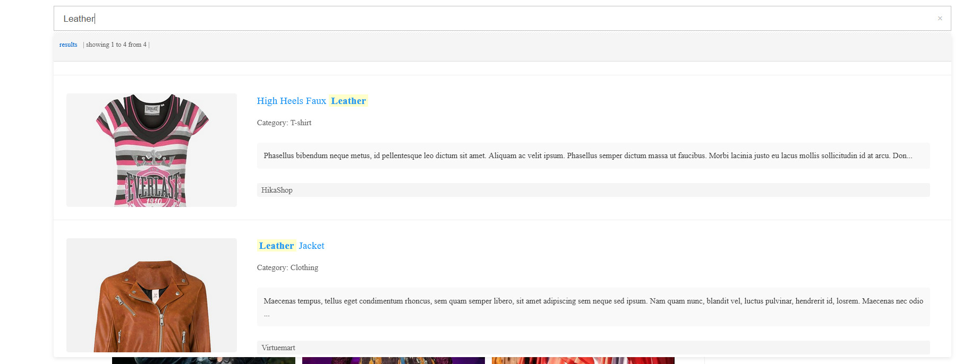The image size is (980, 364).
Task: Click the Category: T-shirt label
Action: click(284, 123)
